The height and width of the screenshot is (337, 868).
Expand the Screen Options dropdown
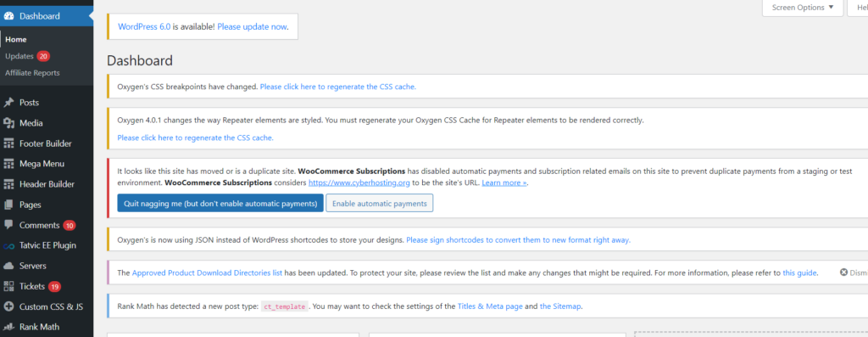(803, 8)
